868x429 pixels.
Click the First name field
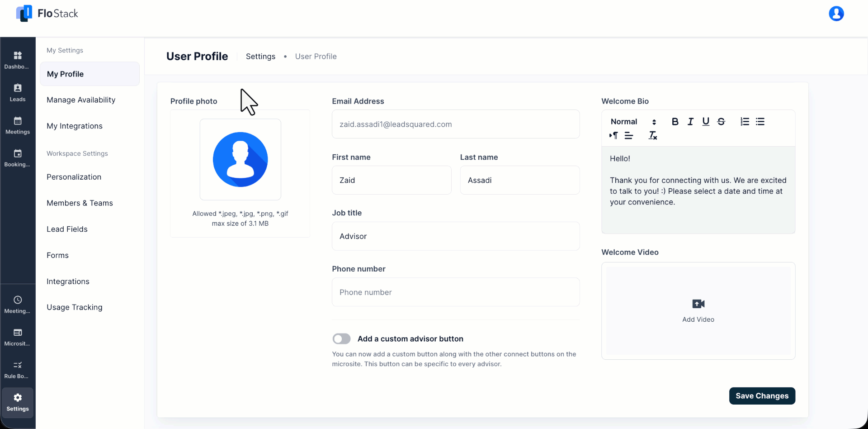pos(392,180)
